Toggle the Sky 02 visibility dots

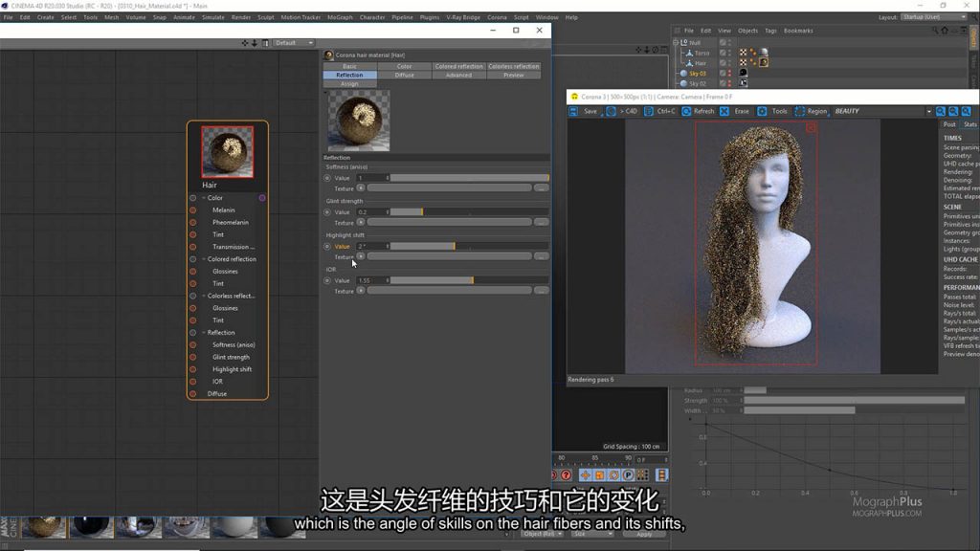(x=729, y=83)
